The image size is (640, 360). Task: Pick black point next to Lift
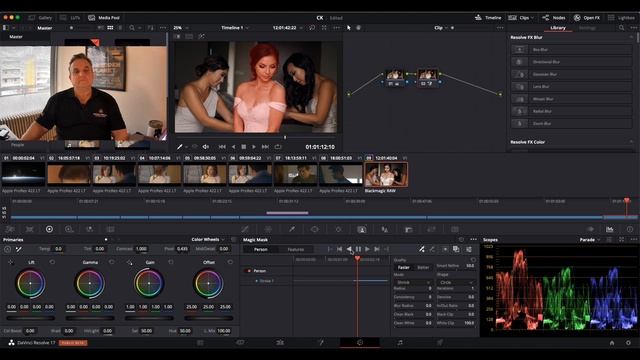pos(11,262)
